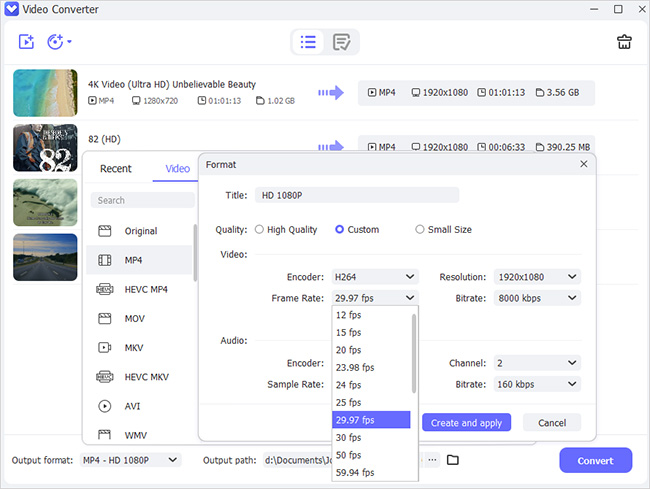The width and height of the screenshot is (650, 489).
Task: Click the format Search field
Action: 143,200
